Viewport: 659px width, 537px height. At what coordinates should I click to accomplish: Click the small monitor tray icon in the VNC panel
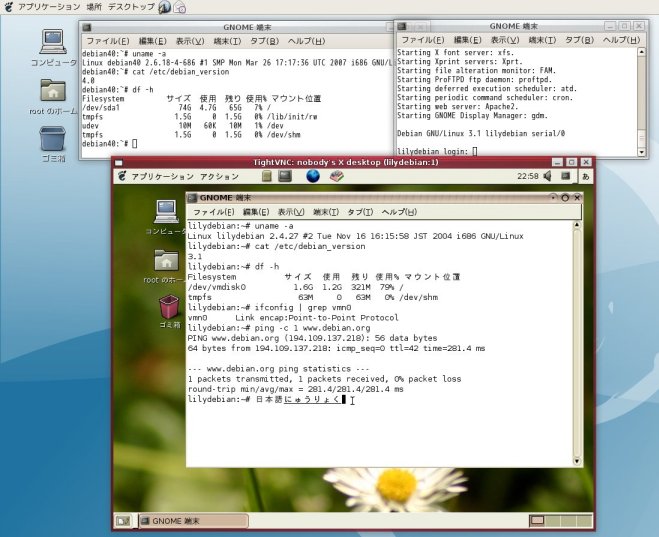coord(566,176)
